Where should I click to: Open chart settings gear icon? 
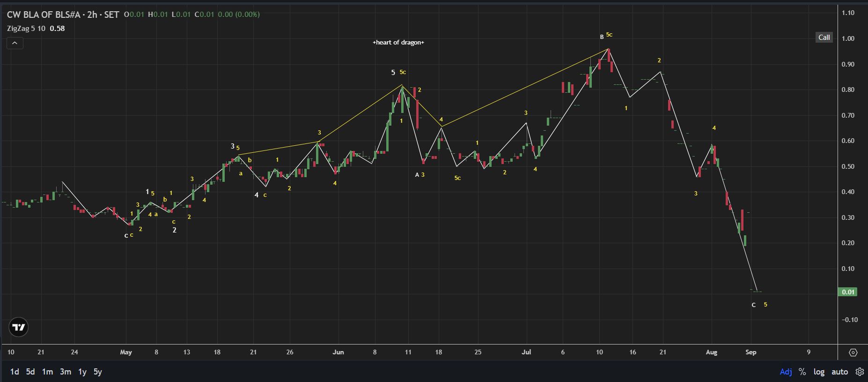coord(860,372)
